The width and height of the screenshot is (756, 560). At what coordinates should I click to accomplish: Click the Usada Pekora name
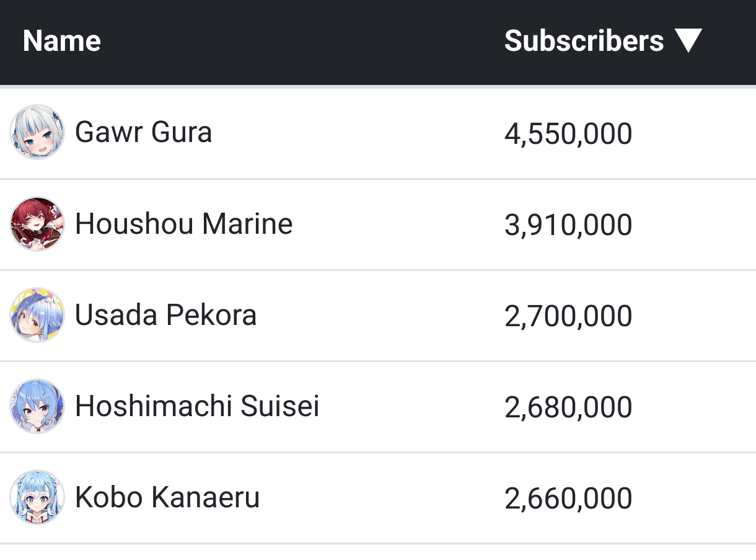click(x=166, y=315)
